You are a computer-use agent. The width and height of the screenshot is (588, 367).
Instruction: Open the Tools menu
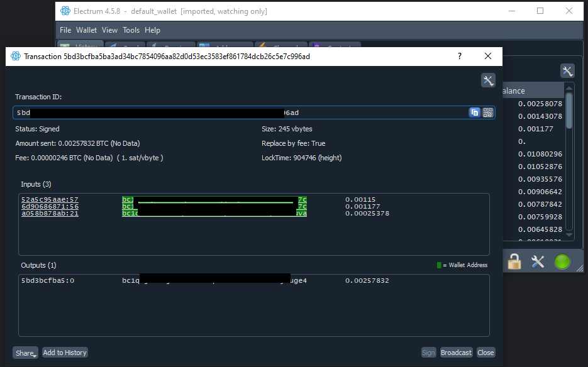coord(131,30)
